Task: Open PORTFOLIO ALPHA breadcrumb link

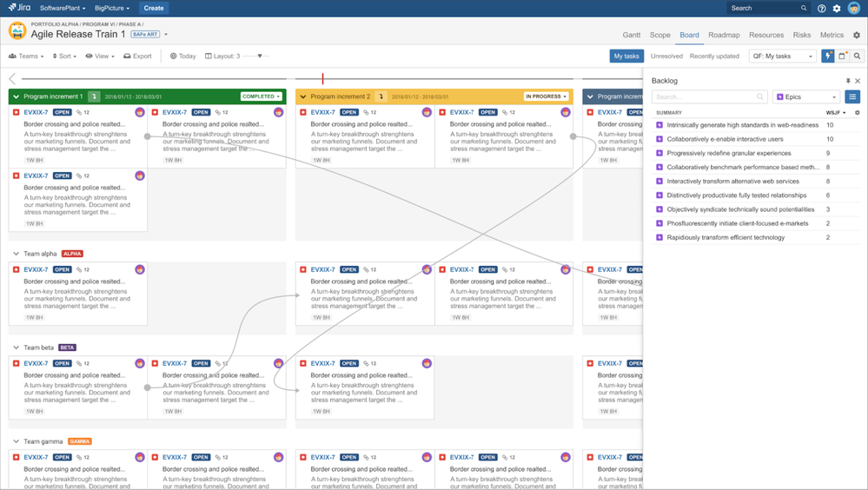Action: pyautogui.click(x=55, y=24)
